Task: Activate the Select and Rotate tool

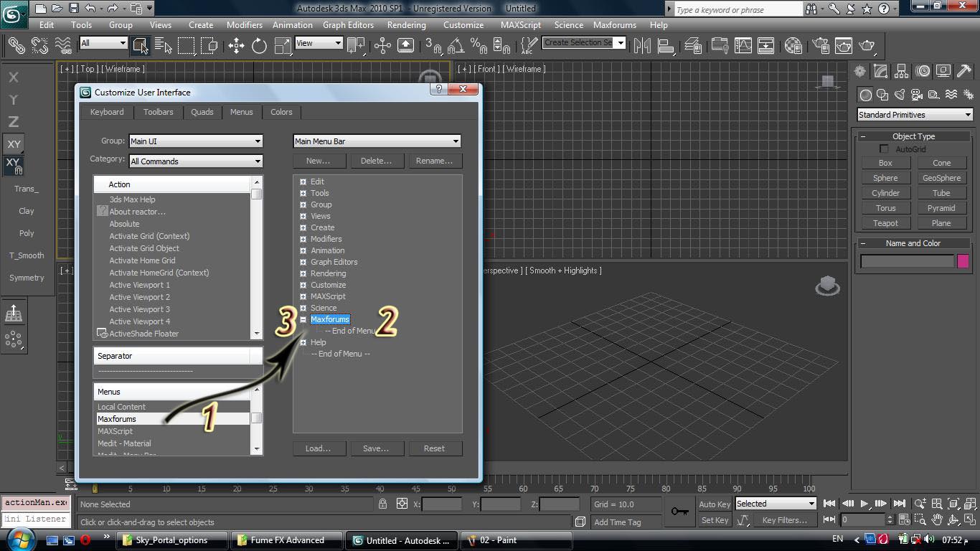Action: [x=259, y=46]
